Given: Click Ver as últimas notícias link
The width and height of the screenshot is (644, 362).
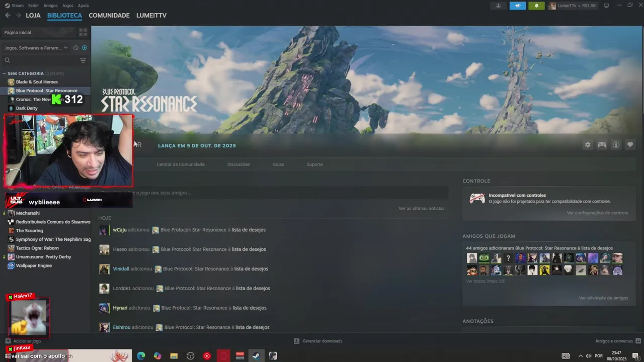Looking at the screenshot, I should coord(421,208).
